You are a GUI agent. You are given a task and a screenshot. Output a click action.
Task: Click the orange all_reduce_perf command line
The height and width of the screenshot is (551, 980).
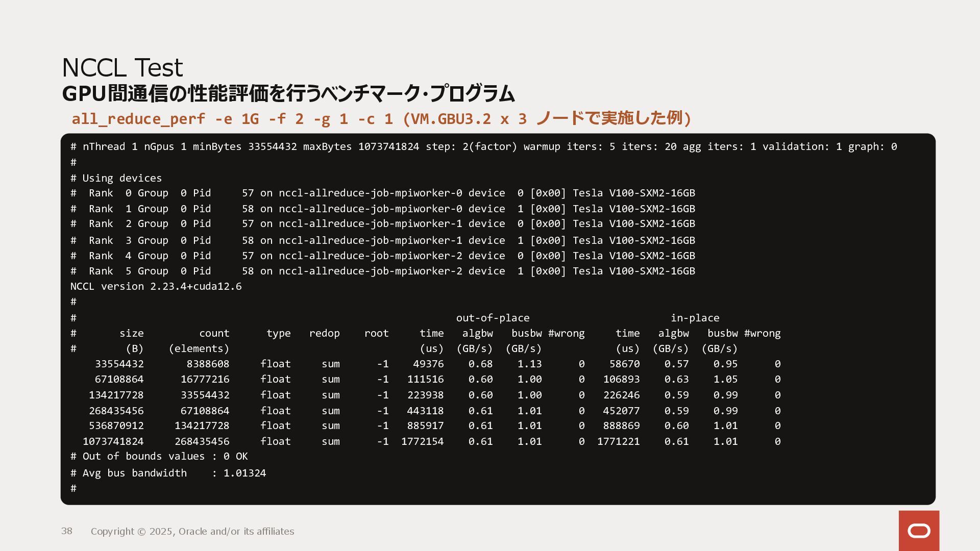pos(381,119)
